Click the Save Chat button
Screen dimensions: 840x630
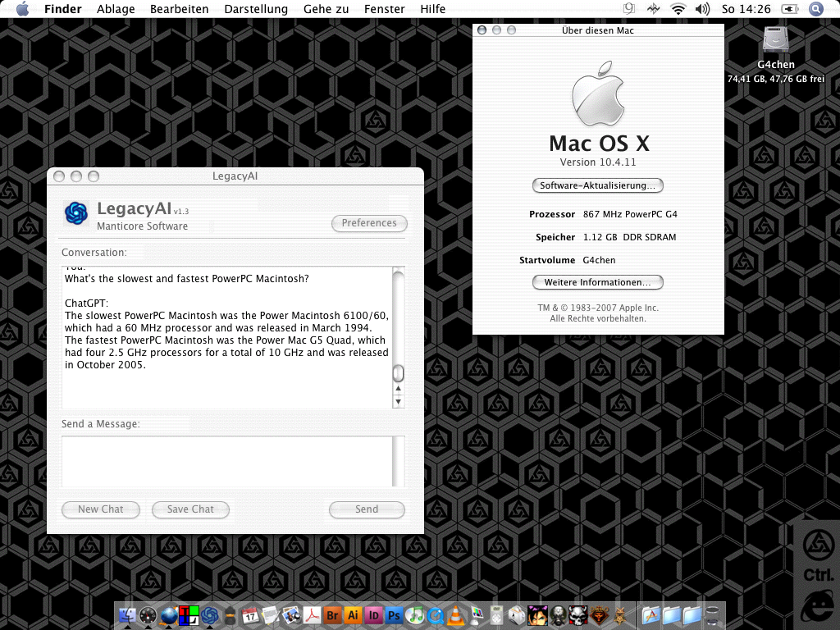[190, 509]
